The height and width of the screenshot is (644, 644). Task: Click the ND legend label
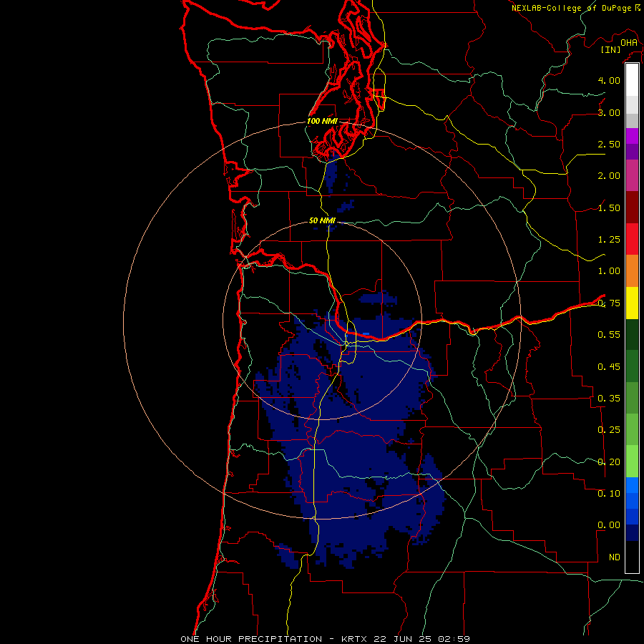[615, 557]
